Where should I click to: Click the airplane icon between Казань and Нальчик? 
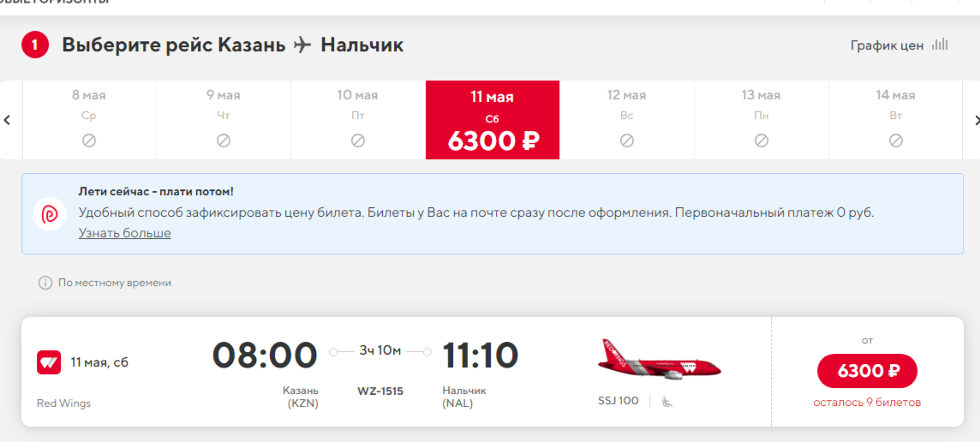[302, 45]
